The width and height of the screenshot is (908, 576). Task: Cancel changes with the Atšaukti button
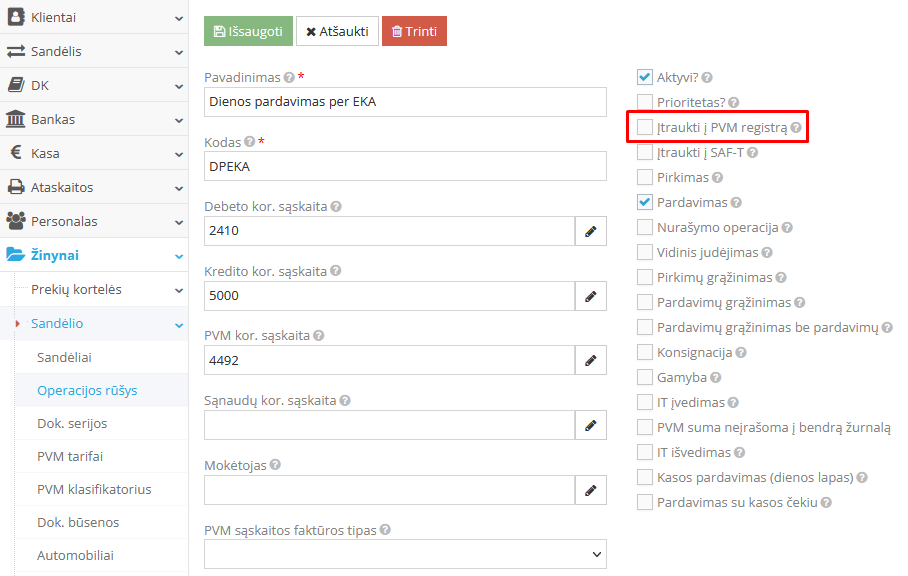point(337,31)
